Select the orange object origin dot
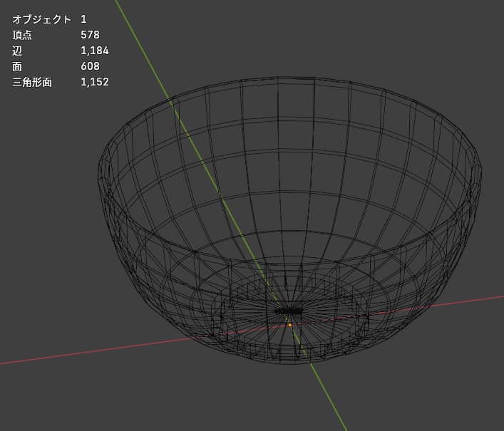This screenshot has width=504, height=431. pyautogui.click(x=290, y=325)
